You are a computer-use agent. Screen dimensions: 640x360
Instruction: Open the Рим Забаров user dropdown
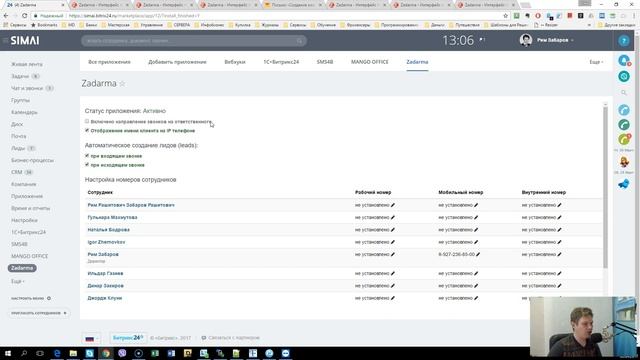click(x=555, y=40)
